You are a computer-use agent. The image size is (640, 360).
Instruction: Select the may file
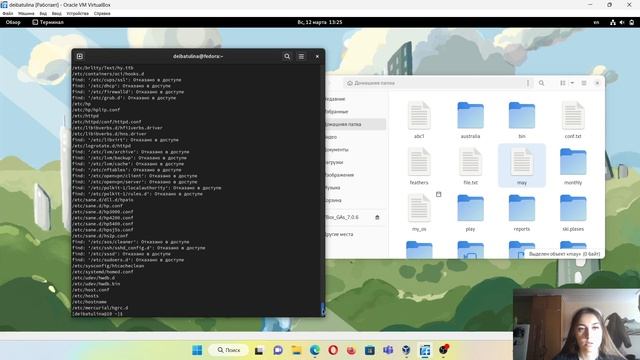522,166
